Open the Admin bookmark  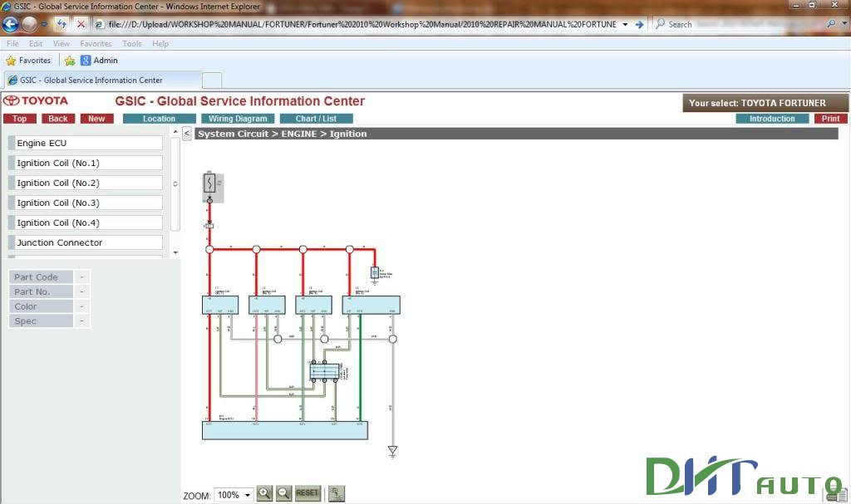click(100, 61)
